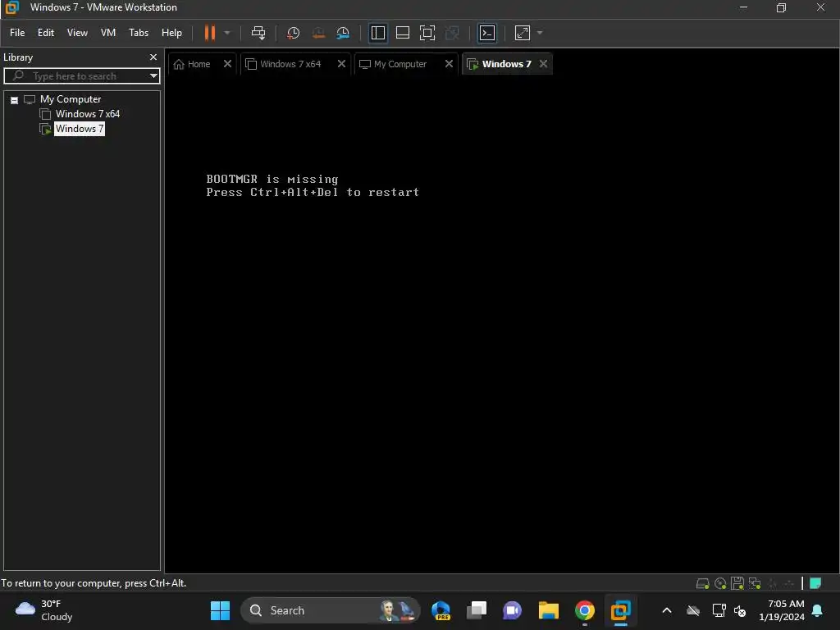Toggle the thumbnail bar view icon
840x630 pixels.
pyautogui.click(x=402, y=33)
